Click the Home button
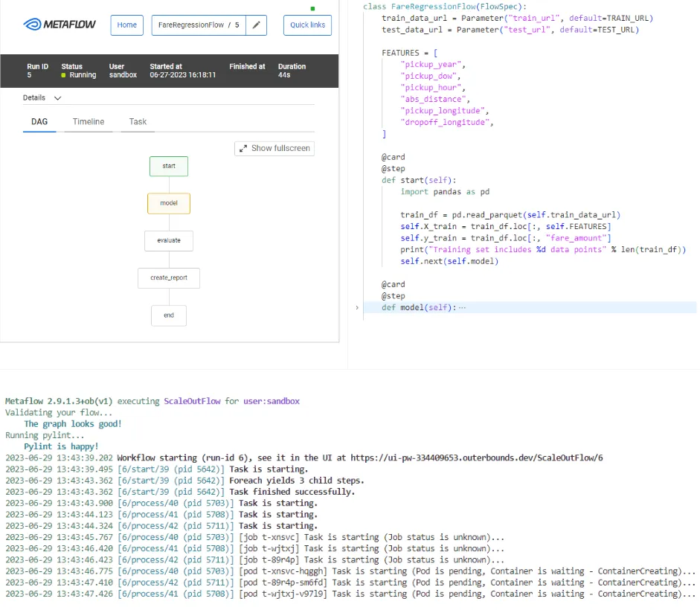 pyautogui.click(x=126, y=25)
